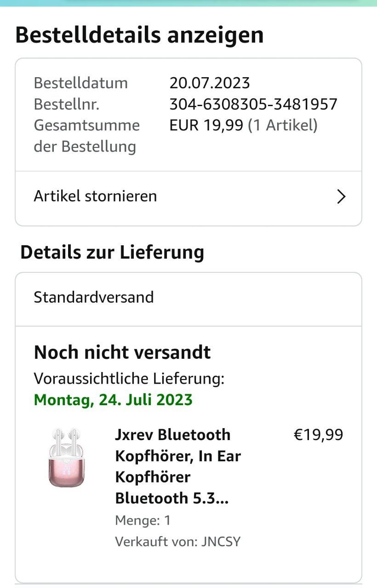Tap the (1 Artikel) item count text
The width and height of the screenshot is (377, 588).
click(283, 125)
